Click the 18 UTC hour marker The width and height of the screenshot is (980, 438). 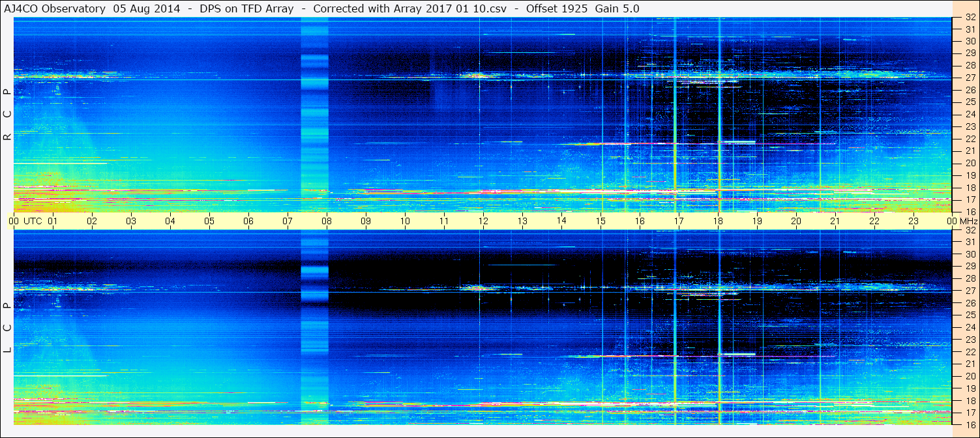click(x=718, y=221)
